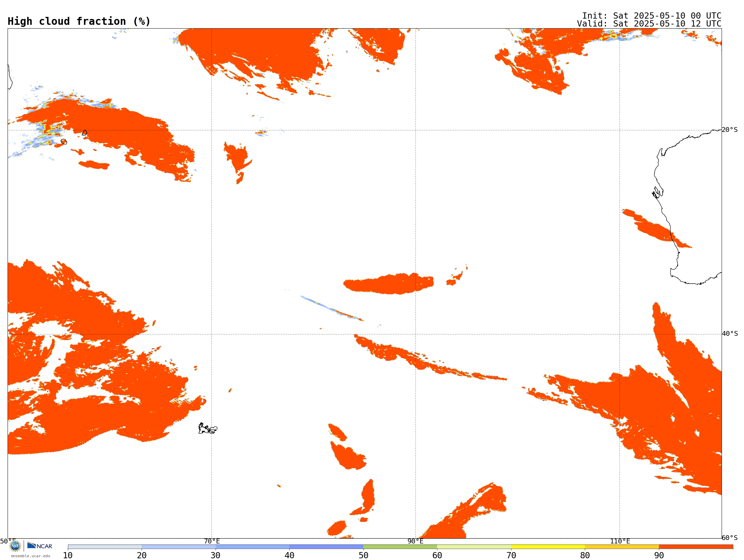The image size is (744, 560).
Task: Click the NSF logo icon
Action: [15, 546]
